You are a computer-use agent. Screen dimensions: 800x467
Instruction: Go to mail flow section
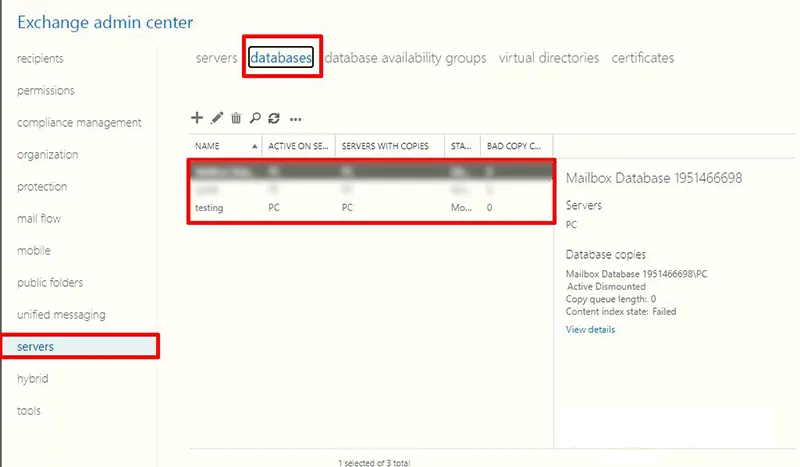tap(39, 218)
